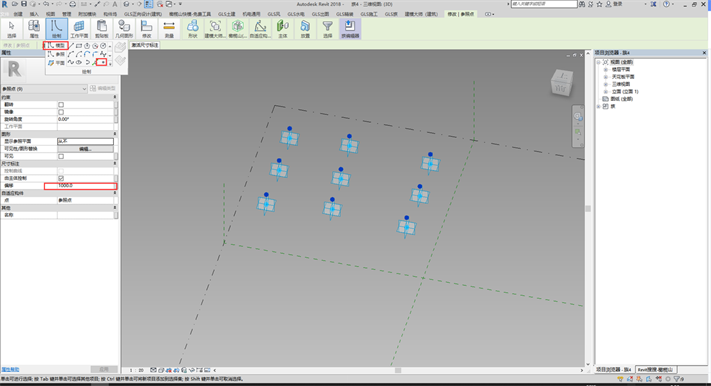This screenshot has width=711, height=386.
Task: Toggle the 由主体控制 checkbox
Action: pyautogui.click(x=61, y=178)
